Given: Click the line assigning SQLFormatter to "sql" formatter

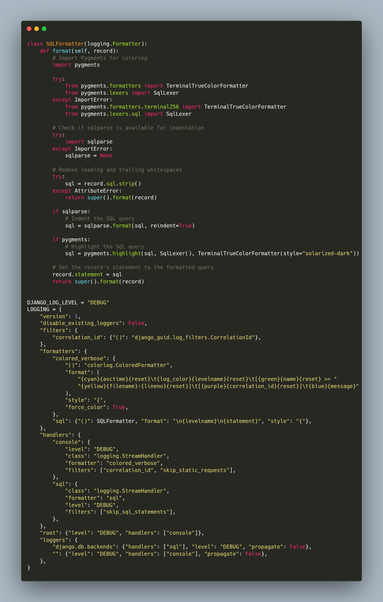Looking at the screenshot, I should click(182, 421).
